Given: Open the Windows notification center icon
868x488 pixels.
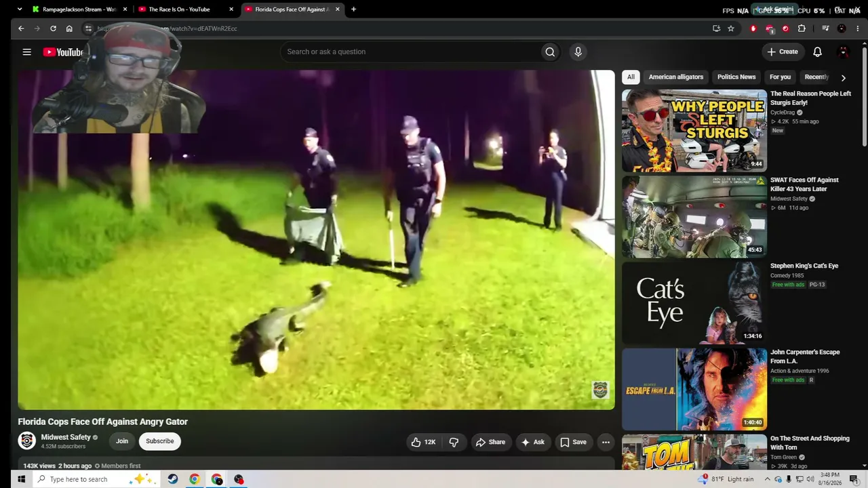Looking at the screenshot, I should 854,479.
